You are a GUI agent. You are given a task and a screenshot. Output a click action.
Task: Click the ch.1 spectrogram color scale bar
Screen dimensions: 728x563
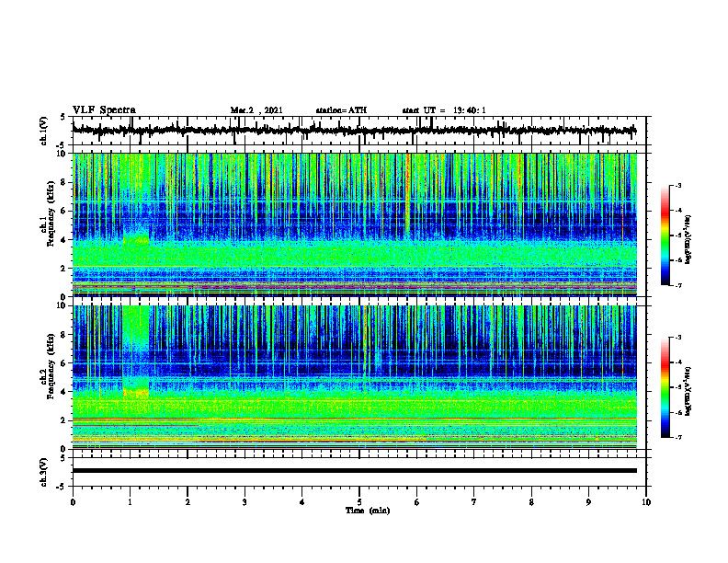click(665, 236)
